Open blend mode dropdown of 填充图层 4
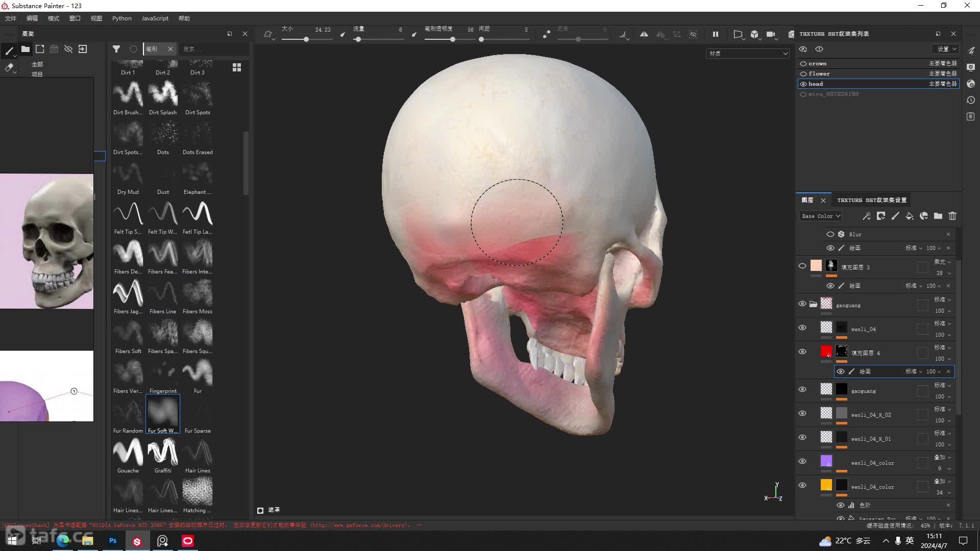This screenshot has height=551, width=980. 942,347
